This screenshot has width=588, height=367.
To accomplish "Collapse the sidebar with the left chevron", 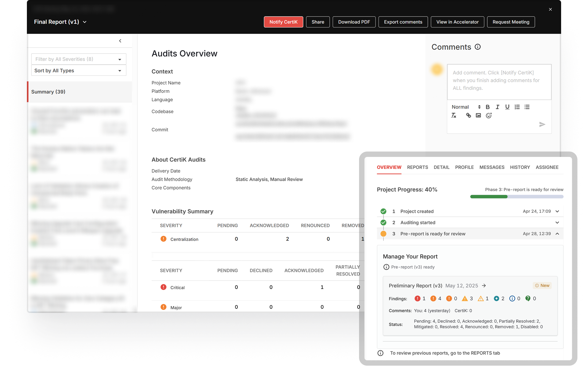I will 120,41.
